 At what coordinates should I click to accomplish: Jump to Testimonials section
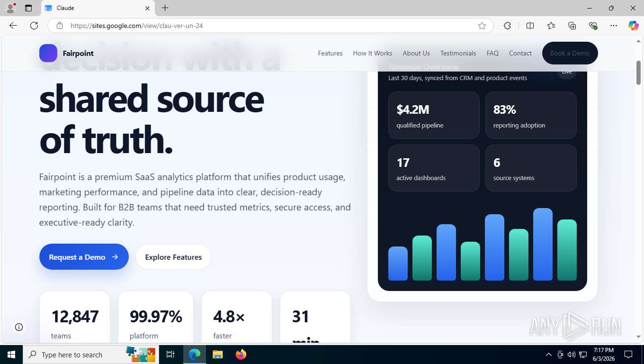[x=458, y=53]
